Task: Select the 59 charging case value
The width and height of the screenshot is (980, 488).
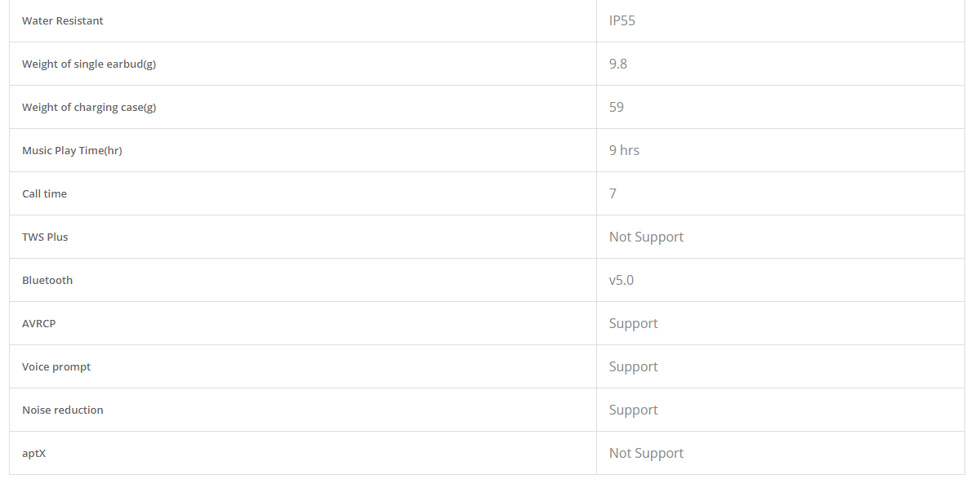Action: click(x=617, y=107)
